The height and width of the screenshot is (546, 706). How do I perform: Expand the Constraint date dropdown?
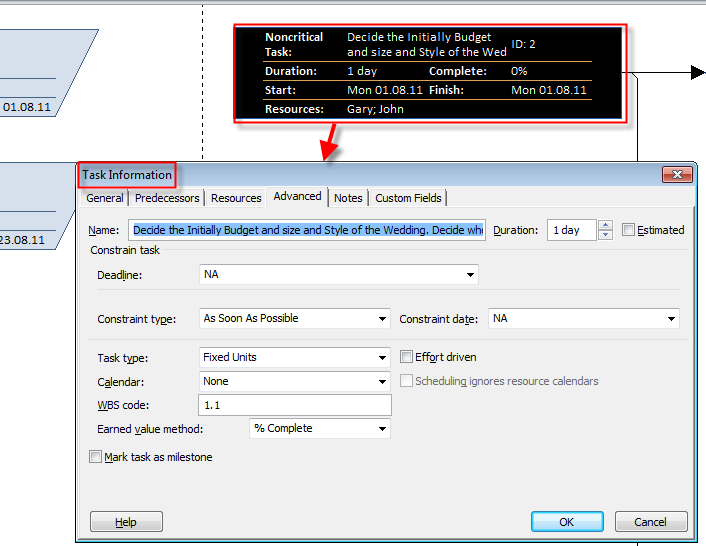tap(671, 319)
